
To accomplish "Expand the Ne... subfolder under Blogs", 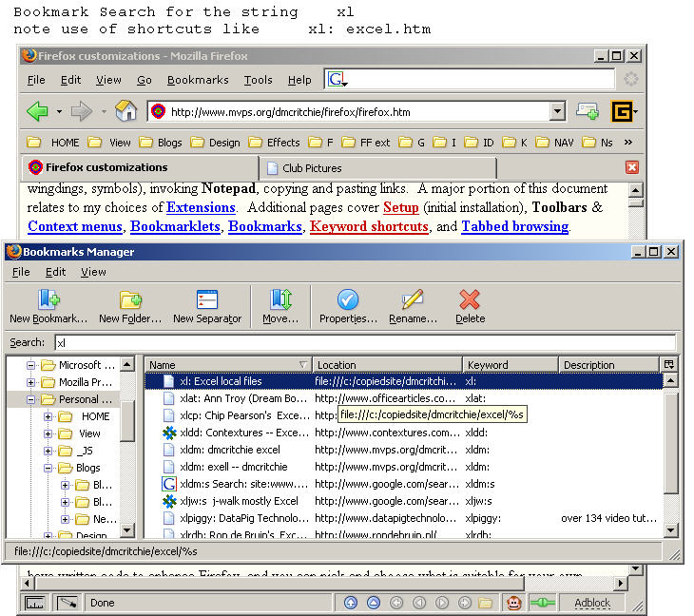I will click(x=65, y=519).
